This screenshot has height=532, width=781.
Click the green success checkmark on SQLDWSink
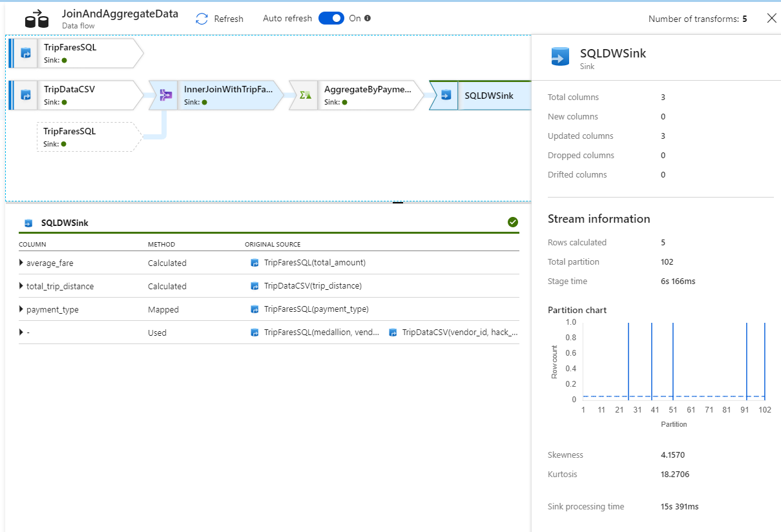click(x=513, y=222)
